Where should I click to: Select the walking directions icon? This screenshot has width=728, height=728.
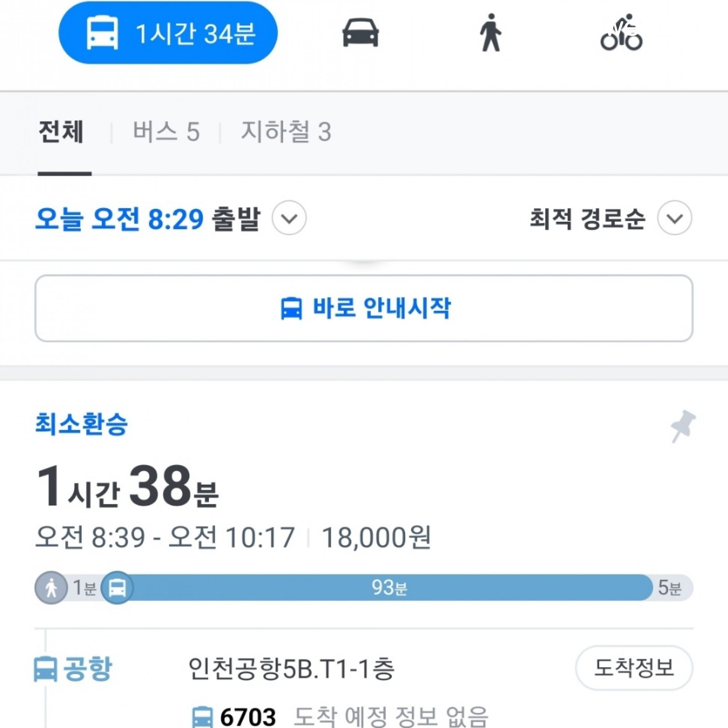pyautogui.click(x=490, y=33)
